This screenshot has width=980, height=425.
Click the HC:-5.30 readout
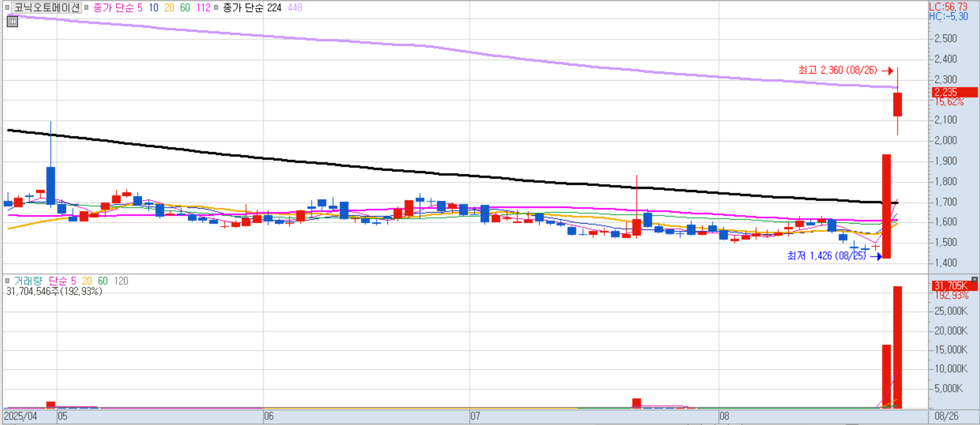pyautogui.click(x=948, y=16)
